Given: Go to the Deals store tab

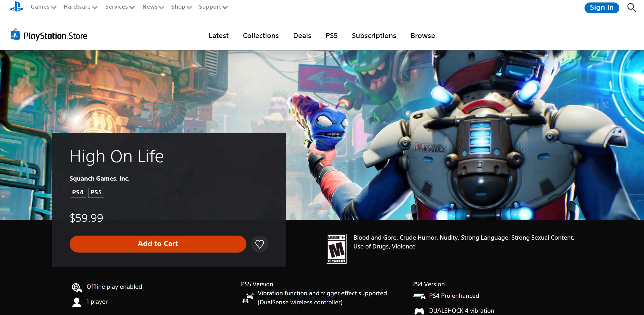Looking at the screenshot, I should (302, 36).
